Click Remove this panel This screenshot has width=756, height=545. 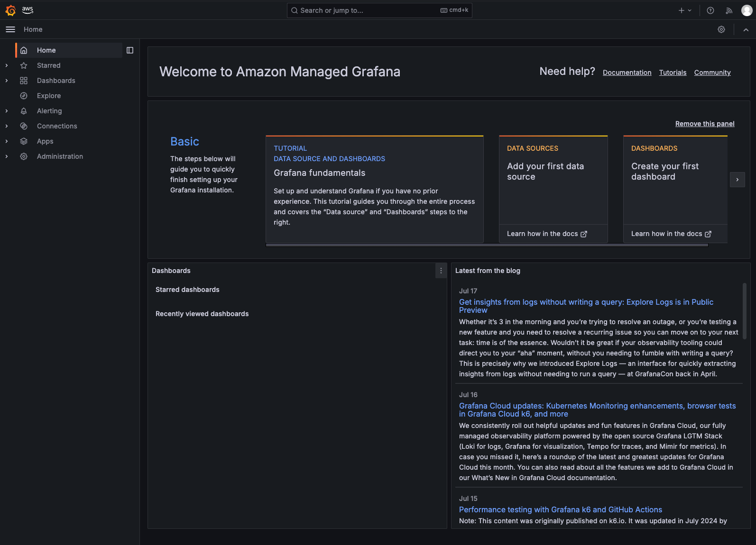705,124
